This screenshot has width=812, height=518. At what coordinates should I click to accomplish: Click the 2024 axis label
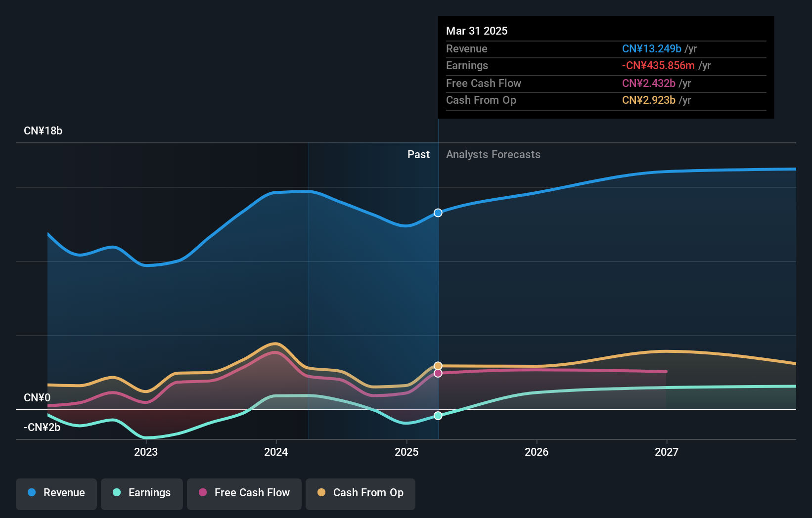tap(276, 452)
